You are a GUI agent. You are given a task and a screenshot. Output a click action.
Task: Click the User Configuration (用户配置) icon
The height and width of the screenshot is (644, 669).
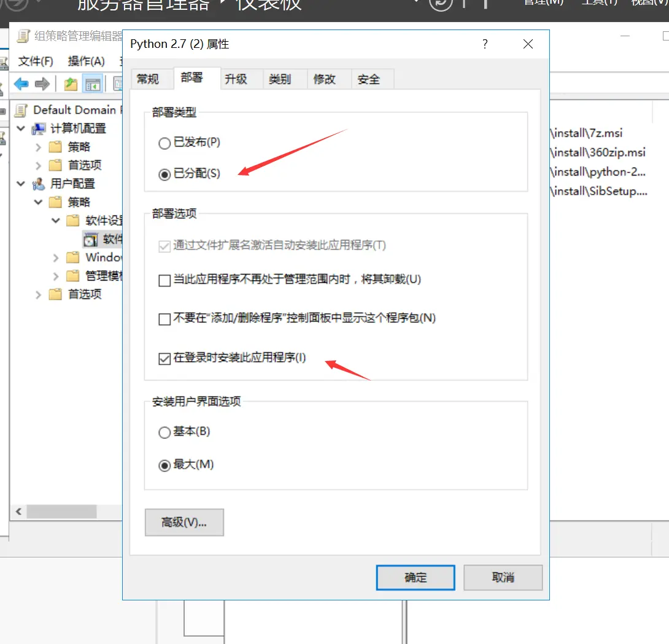39,184
